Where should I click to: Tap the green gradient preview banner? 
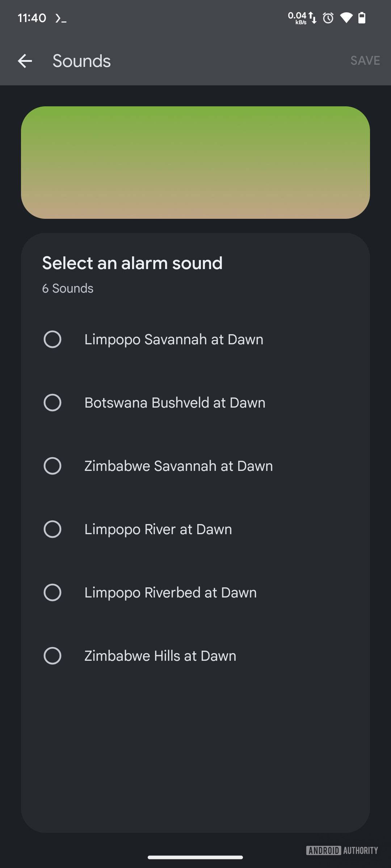(195, 162)
